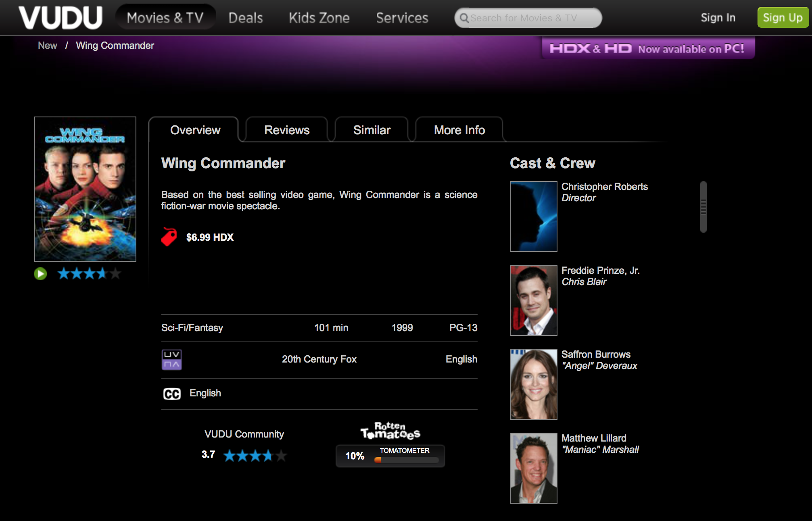Screen dimensions: 812x521
Task: Open the Movies & TV menu
Action: point(165,18)
